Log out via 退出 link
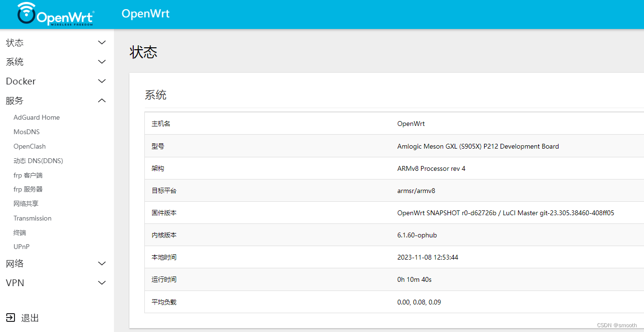 (x=30, y=318)
